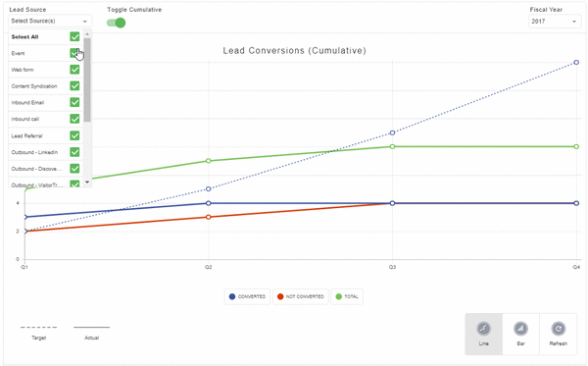Viewport: 588px width, 366px height.
Task: Switch to the Line chart view
Action: 483,334
